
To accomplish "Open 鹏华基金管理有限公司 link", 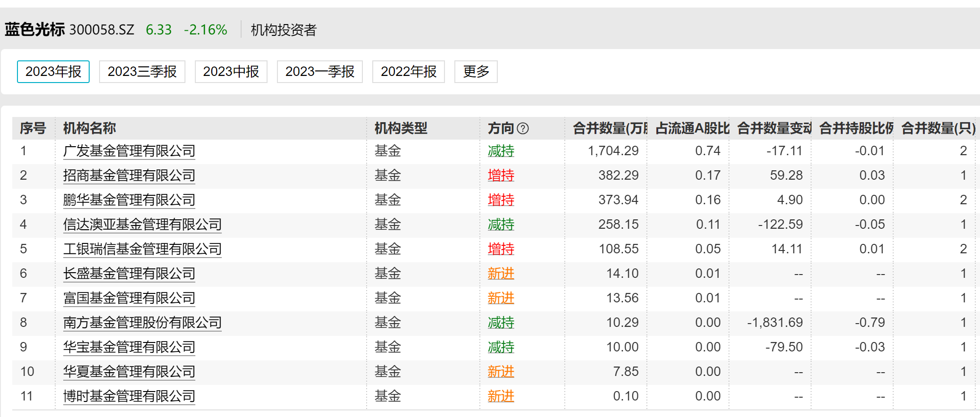I will pos(129,200).
